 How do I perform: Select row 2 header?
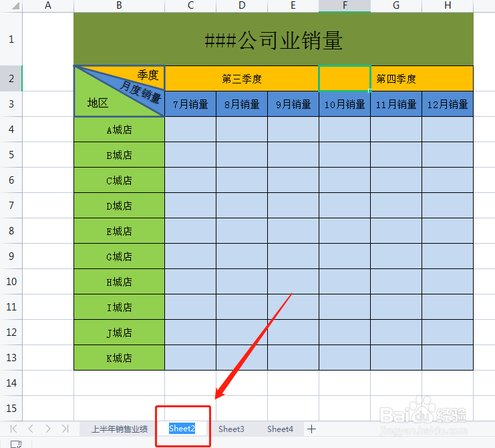[x=11, y=78]
